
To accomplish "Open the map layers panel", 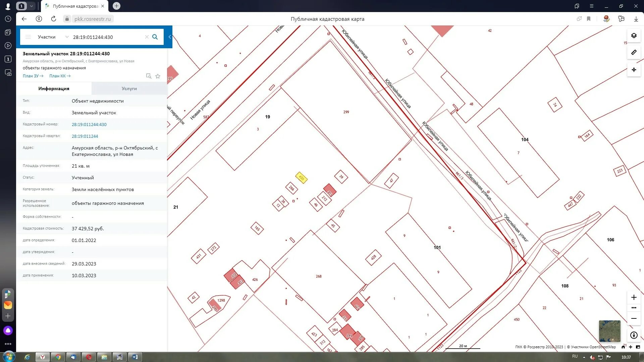I will click(634, 36).
